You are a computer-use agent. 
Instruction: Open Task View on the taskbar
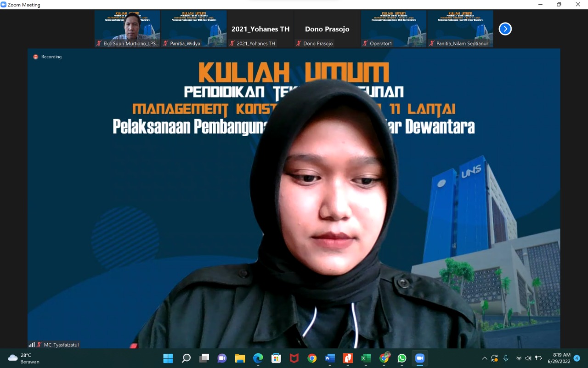click(x=204, y=358)
